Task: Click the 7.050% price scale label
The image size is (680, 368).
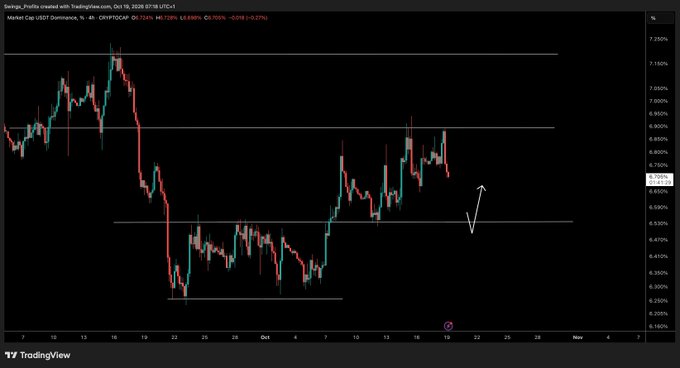Action: [x=658, y=88]
